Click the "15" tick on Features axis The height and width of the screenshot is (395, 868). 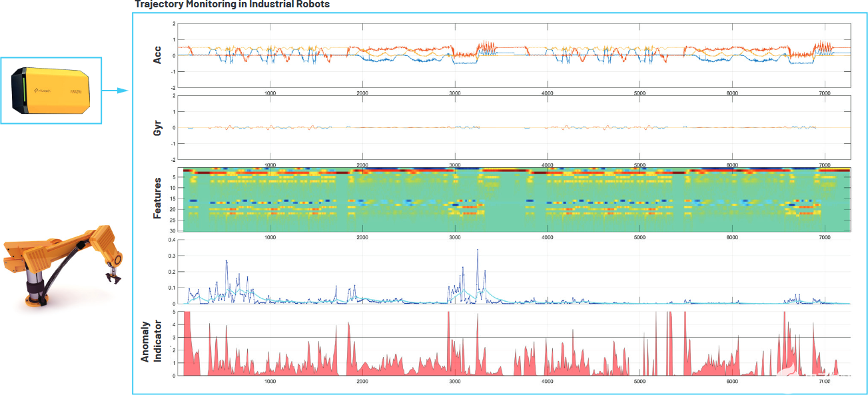(173, 198)
